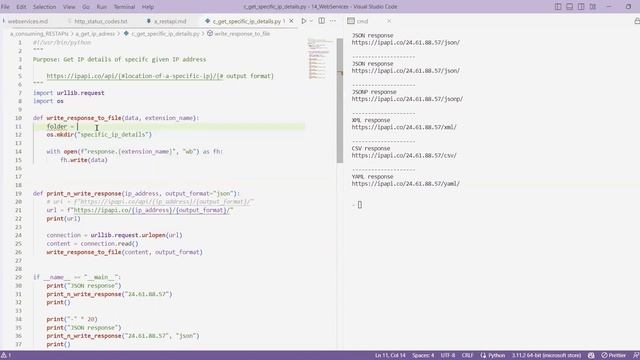Open the Run menu
The height and width of the screenshot is (360, 640).
[102, 7]
